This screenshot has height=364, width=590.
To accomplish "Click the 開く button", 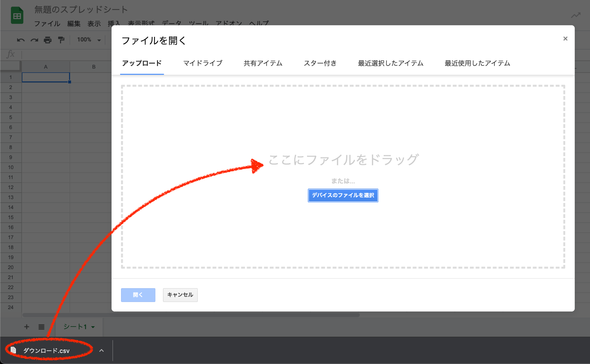I will tap(138, 295).
